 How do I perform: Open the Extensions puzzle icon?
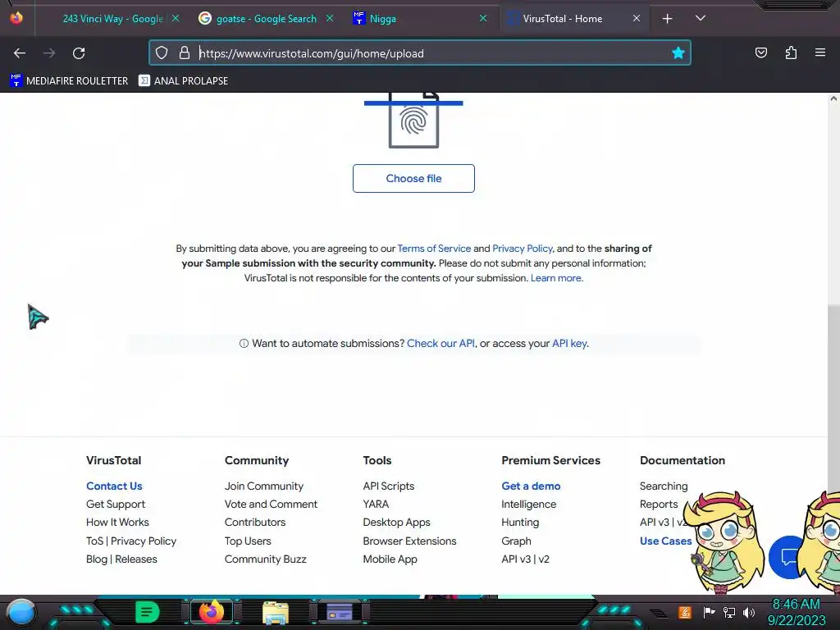click(x=791, y=52)
